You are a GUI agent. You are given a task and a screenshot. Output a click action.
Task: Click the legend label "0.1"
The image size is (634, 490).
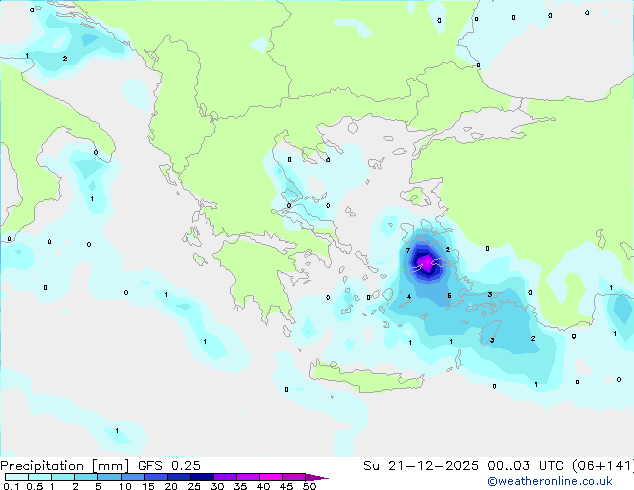coord(11,486)
